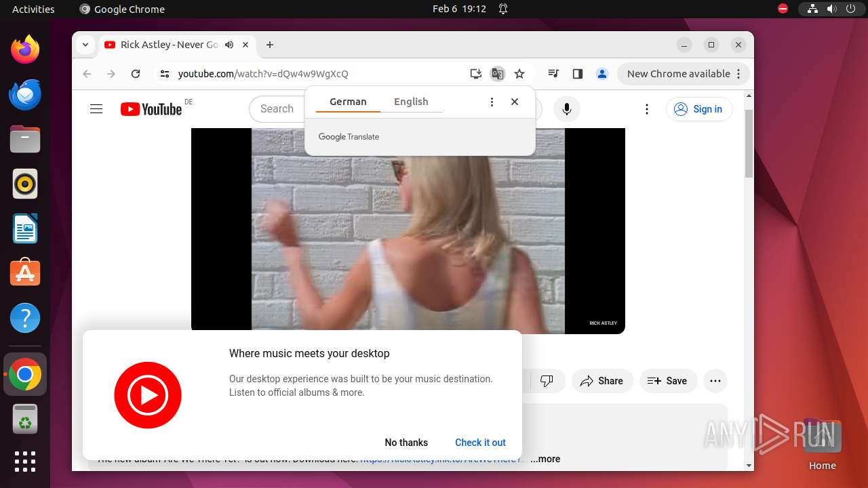Open the Firefox dock icon
This screenshot has height=488, width=868.
pyautogui.click(x=25, y=49)
